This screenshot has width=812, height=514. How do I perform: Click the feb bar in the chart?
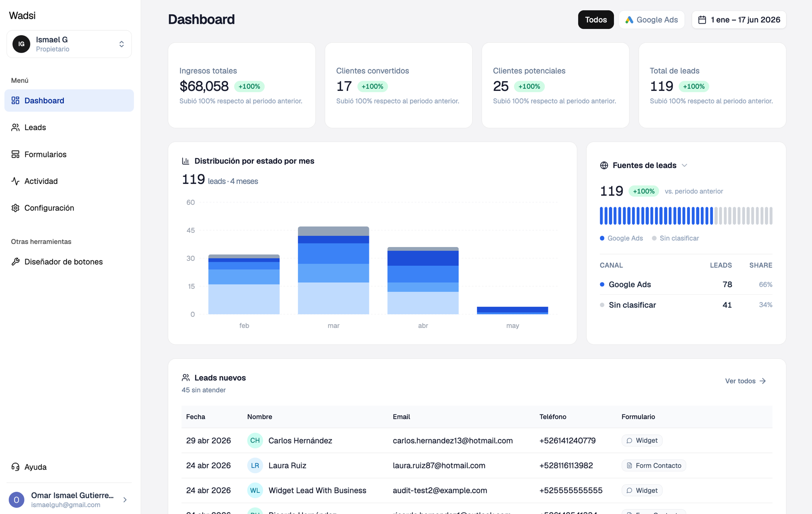click(x=244, y=284)
